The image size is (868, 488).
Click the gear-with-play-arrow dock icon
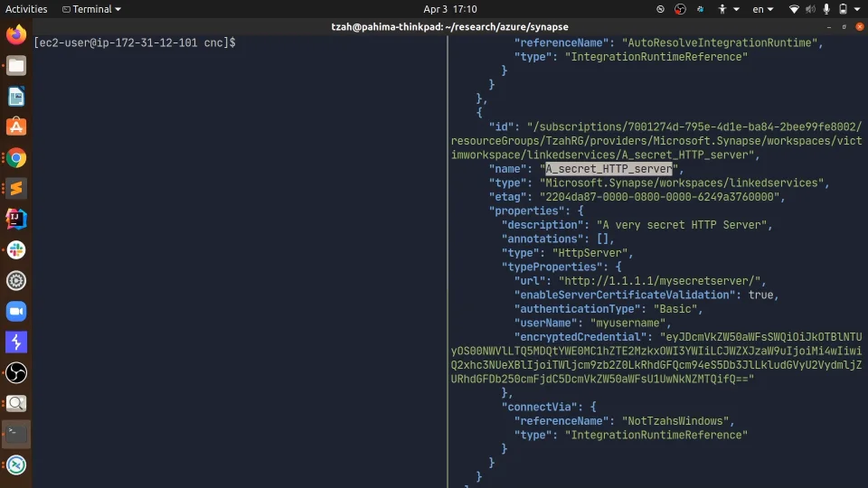click(x=16, y=280)
